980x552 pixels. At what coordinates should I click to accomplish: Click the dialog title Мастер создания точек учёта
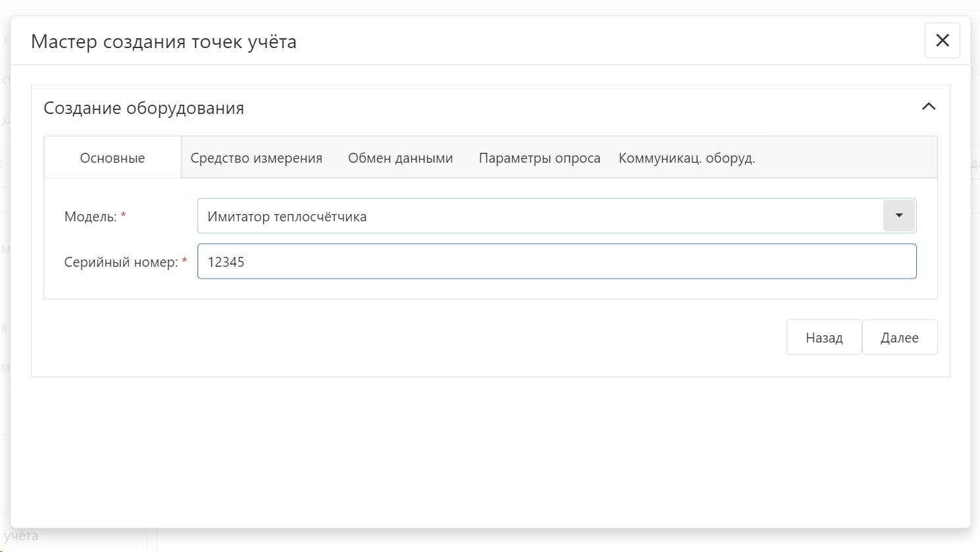click(x=163, y=41)
